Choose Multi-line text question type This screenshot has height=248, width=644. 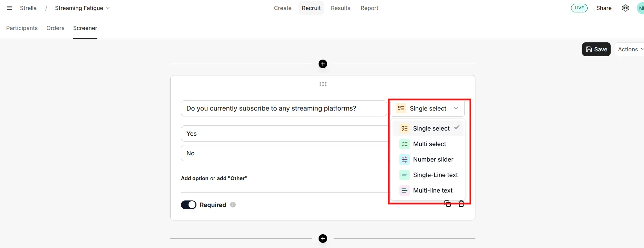click(x=429, y=190)
